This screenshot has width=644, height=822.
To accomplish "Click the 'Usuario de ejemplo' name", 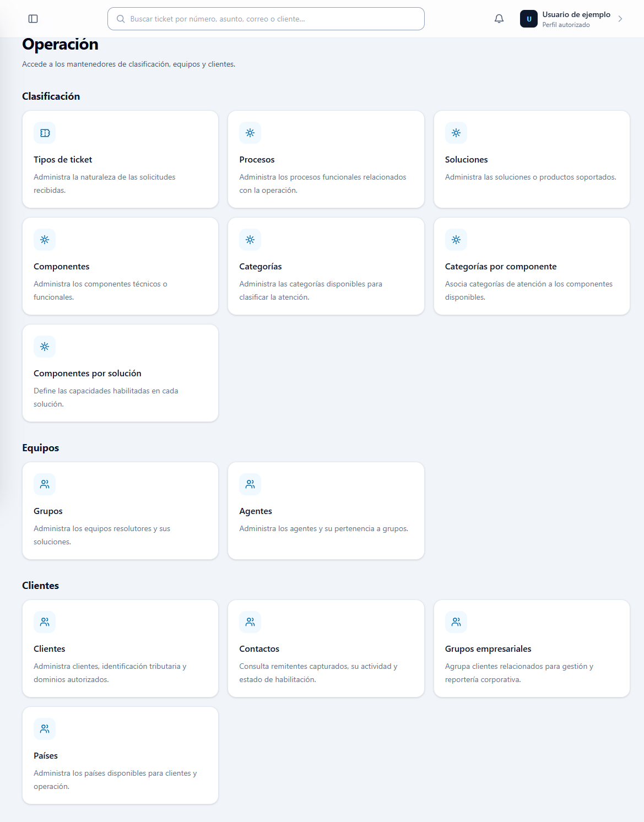I will pyautogui.click(x=576, y=15).
